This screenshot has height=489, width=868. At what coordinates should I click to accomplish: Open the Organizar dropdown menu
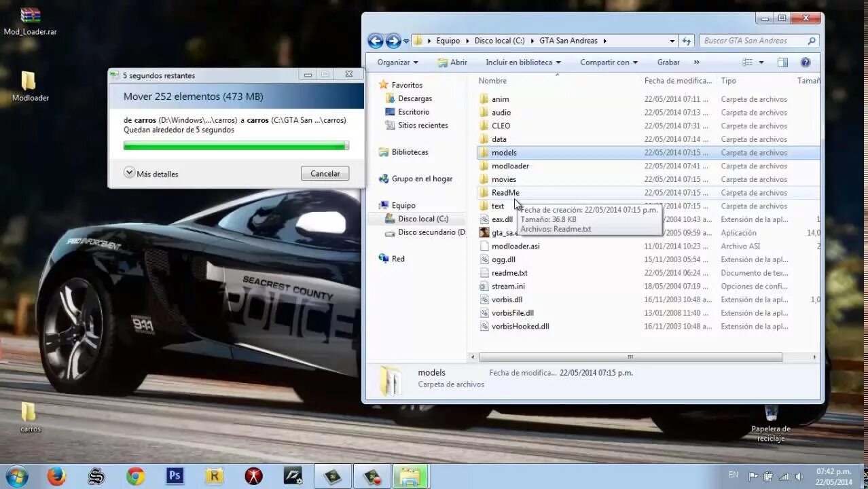(x=398, y=62)
